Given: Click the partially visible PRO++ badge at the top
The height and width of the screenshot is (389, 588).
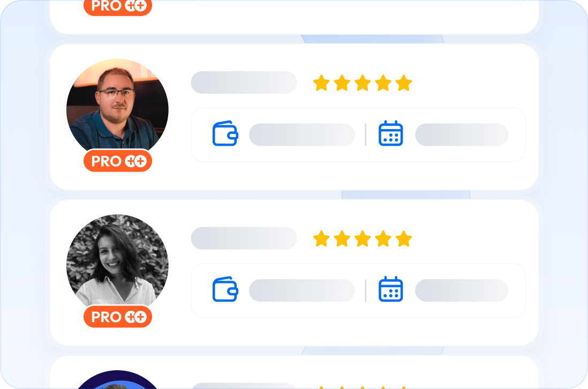Looking at the screenshot, I should tap(118, 8).
